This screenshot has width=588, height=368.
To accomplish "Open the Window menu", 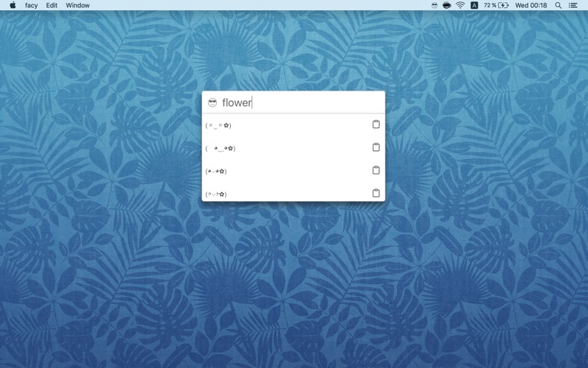I will pos(78,5).
